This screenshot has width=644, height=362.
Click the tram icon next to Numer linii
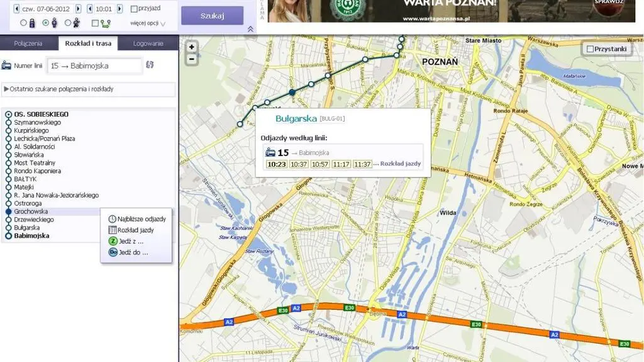pos(6,65)
